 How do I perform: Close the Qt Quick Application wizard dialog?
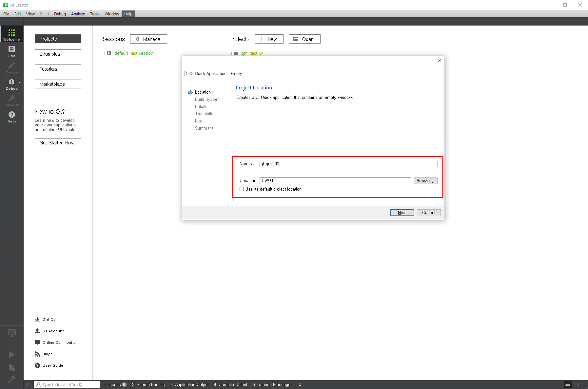[439, 61]
